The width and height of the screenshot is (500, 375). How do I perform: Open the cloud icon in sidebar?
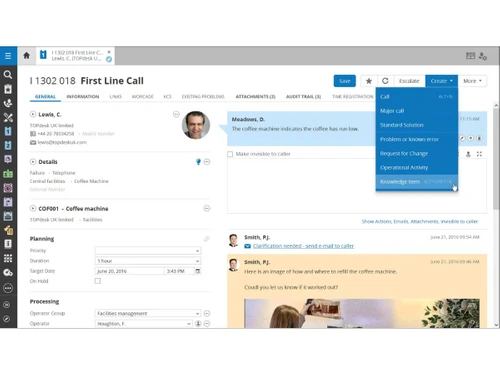point(8,273)
